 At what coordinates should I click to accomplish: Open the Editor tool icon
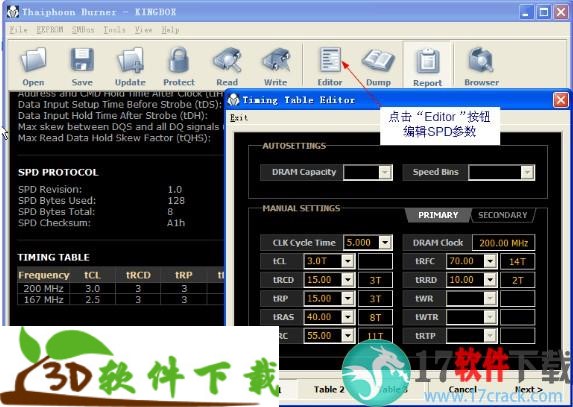(x=330, y=60)
